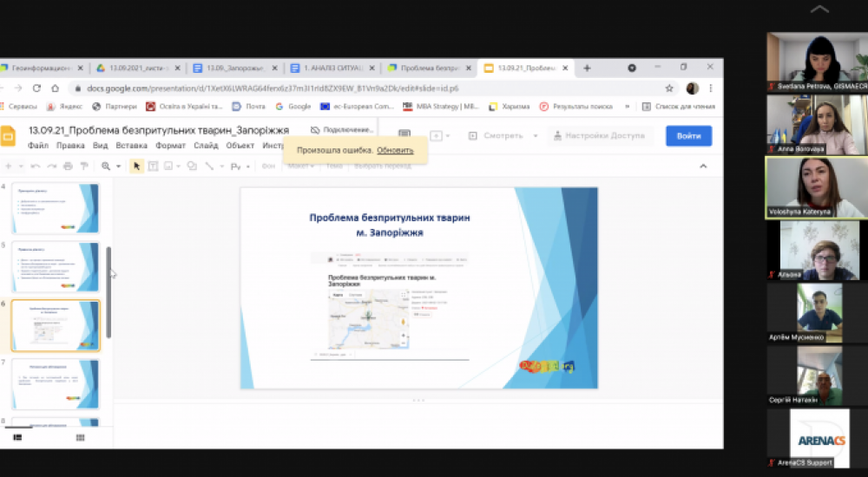Open the Вставка menu
Screen dimensions: 868x477
click(131, 146)
